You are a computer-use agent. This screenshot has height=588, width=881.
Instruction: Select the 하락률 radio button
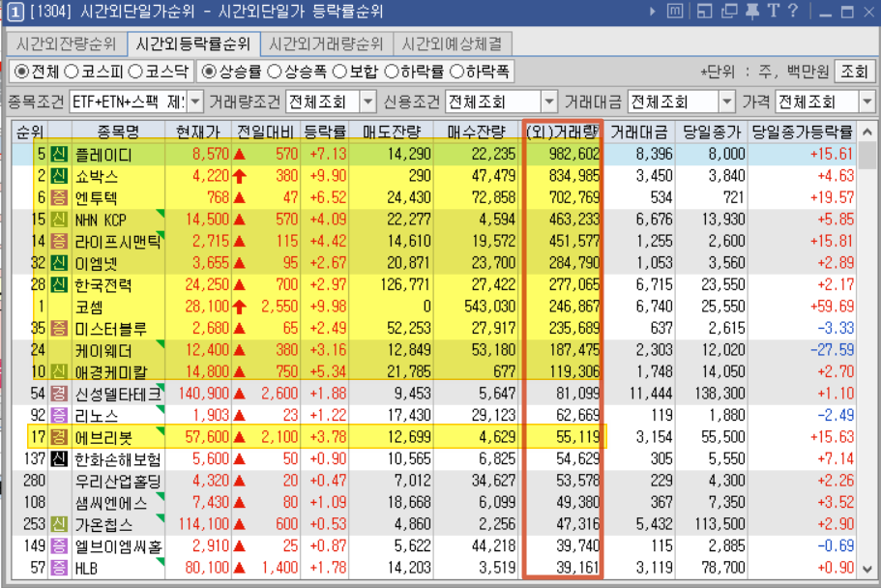point(391,72)
